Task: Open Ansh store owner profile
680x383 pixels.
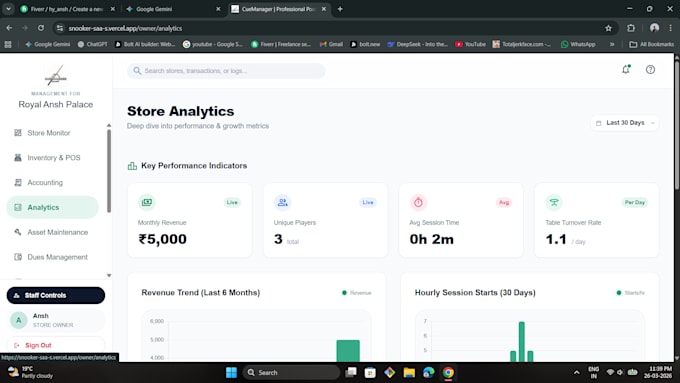Action: [x=56, y=320]
